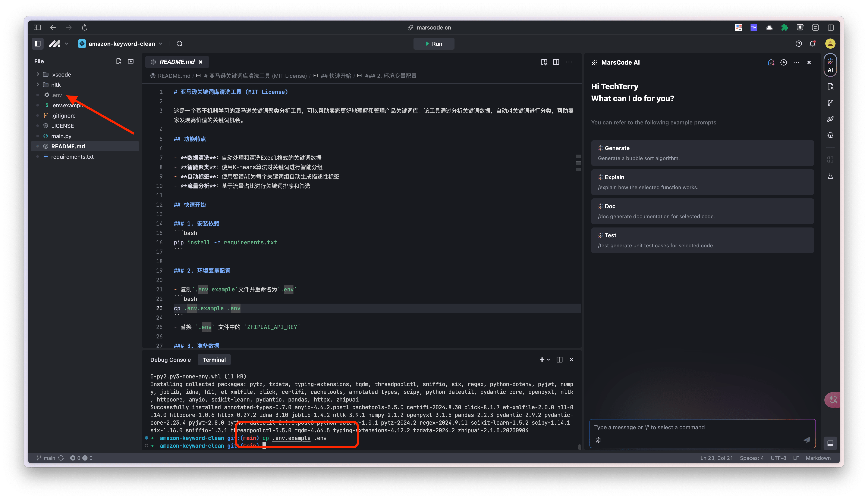Viewport: 868px width, 499px height.
Task: Click the Markdown language mode in status bar
Action: (x=818, y=458)
